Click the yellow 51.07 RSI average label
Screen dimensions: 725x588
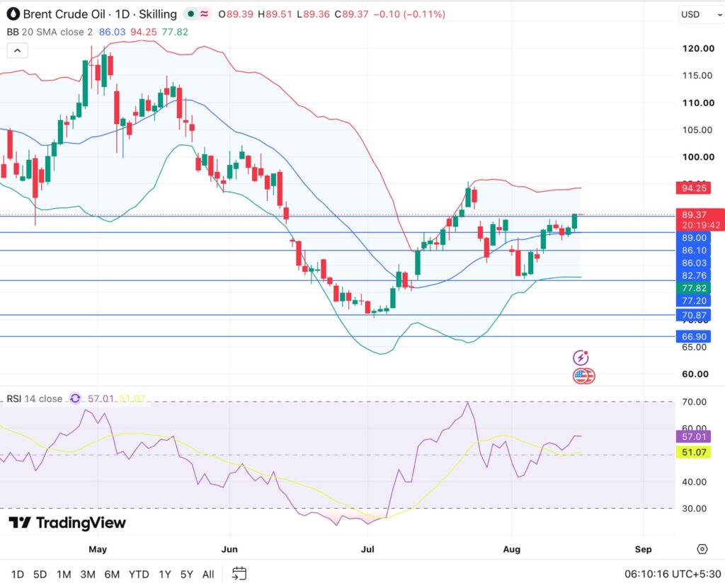click(x=694, y=452)
